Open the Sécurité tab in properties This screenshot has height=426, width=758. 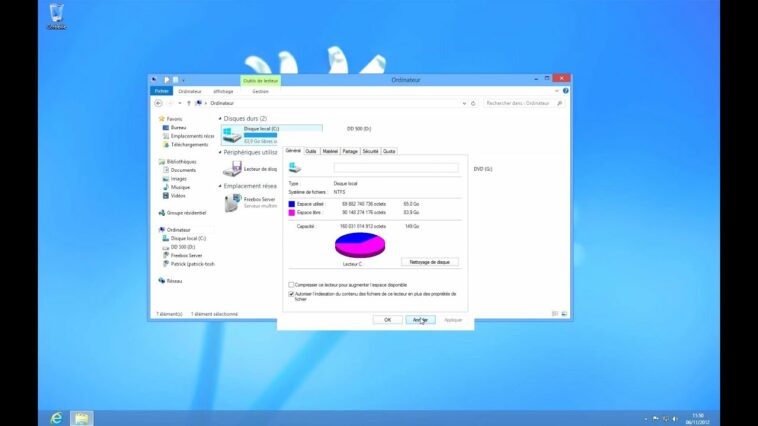[x=370, y=151]
